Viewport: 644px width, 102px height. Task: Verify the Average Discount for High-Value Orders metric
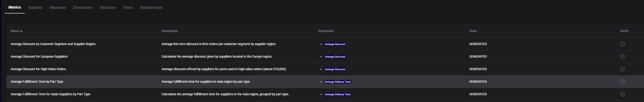(622, 69)
